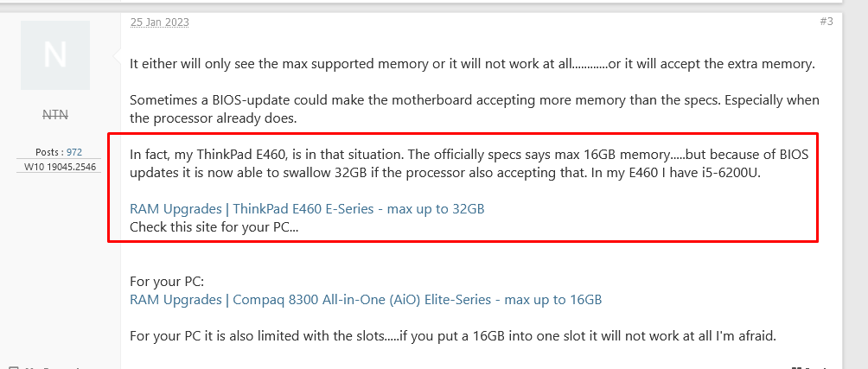
Task: Click the 'Posts' label in the user sidebar
Action: pyautogui.click(x=48, y=153)
